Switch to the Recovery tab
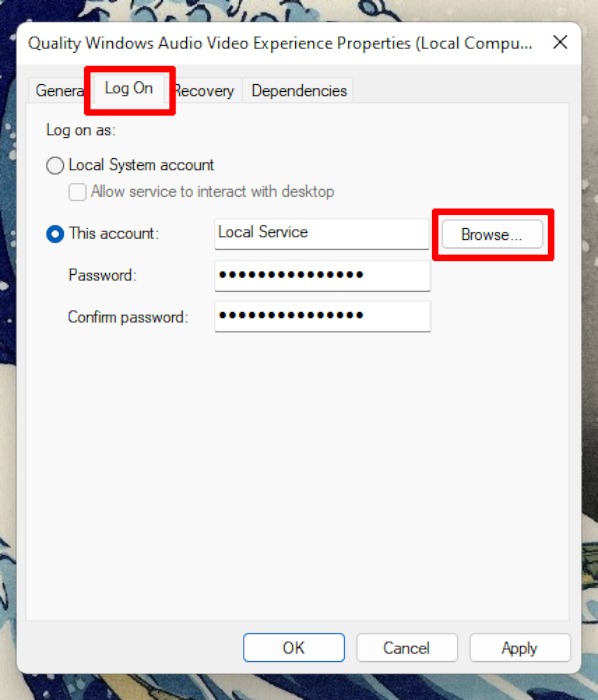 (x=205, y=91)
